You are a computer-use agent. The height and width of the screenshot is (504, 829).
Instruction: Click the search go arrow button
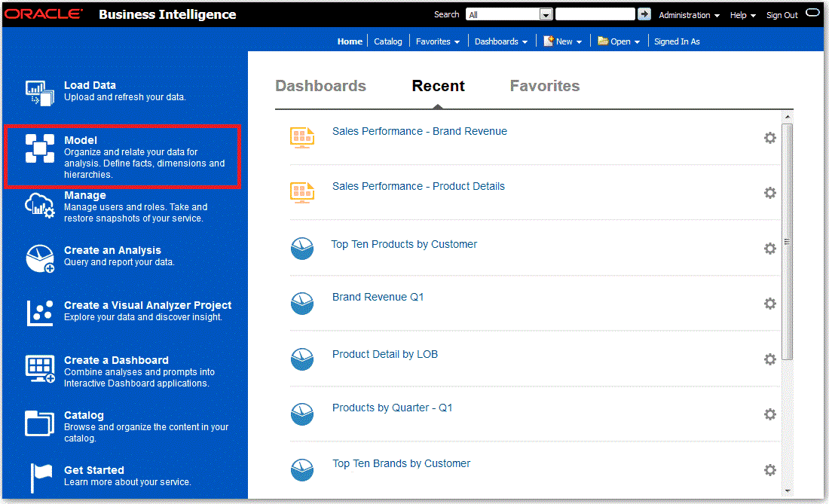pos(644,14)
